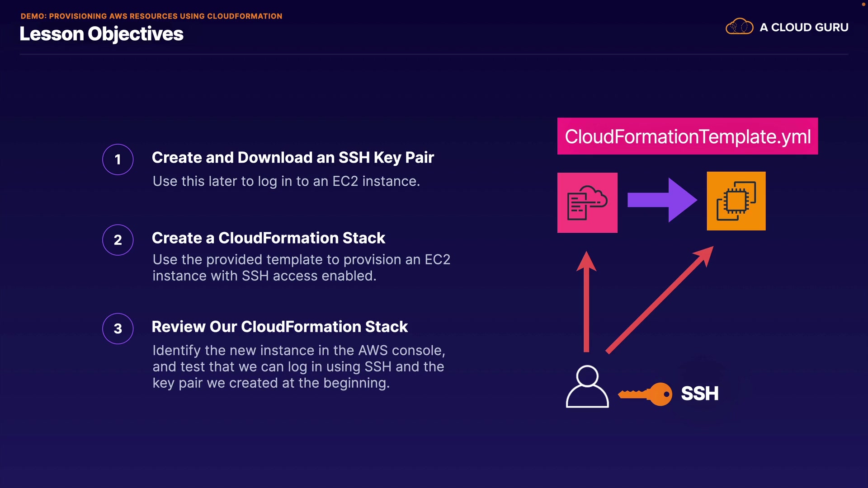868x488 pixels.
Task: Click the orange EC2 instance icon
Action: pos(736,201)
